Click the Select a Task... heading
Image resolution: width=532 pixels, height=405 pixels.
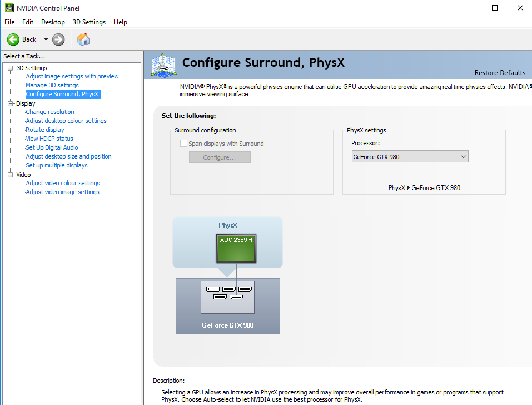(x=24, y=56)
